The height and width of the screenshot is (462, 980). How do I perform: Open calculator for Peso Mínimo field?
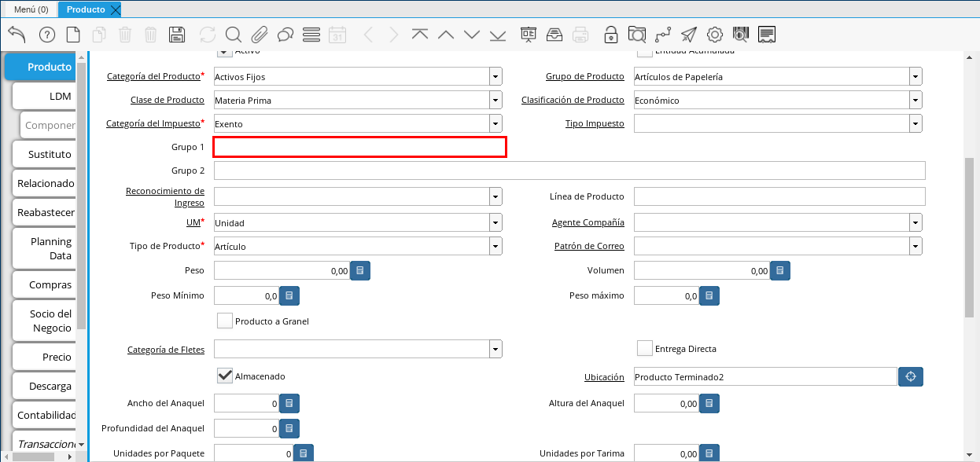click(x=289, y=295)
